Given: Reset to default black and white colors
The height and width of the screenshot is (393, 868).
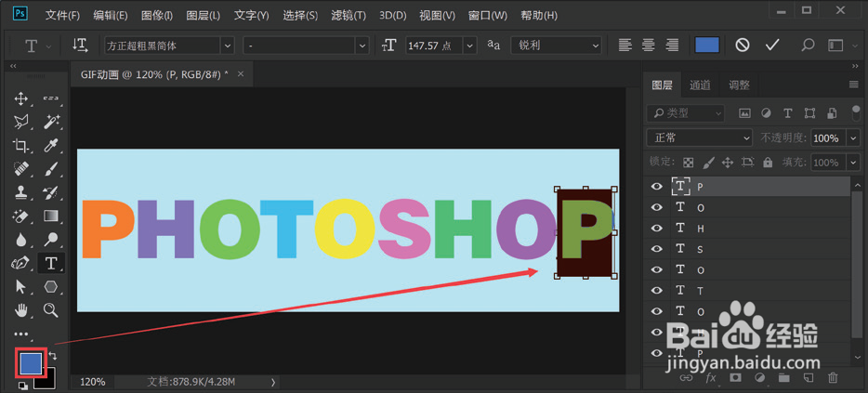Looking at the screenshot, I should tap(22, 385).
